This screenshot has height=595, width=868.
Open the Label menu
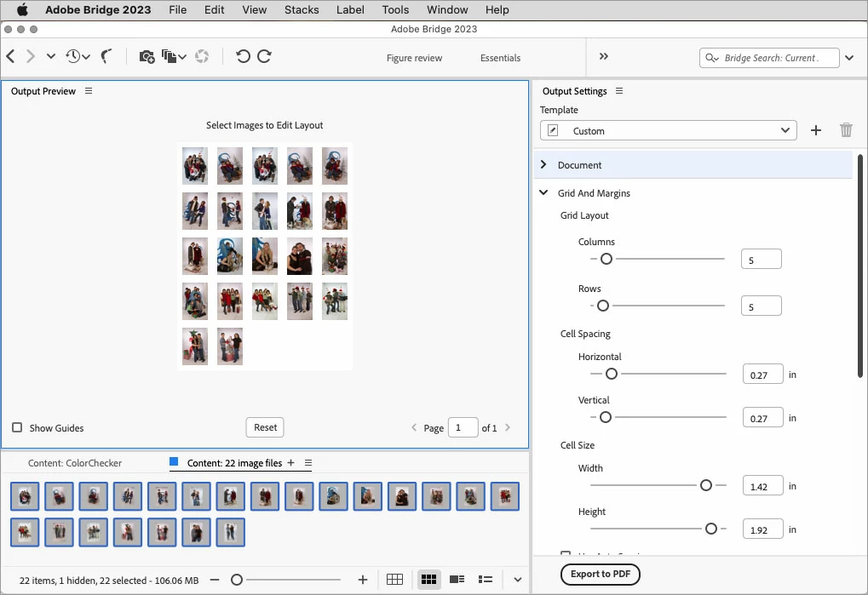(x=350, y=10)
